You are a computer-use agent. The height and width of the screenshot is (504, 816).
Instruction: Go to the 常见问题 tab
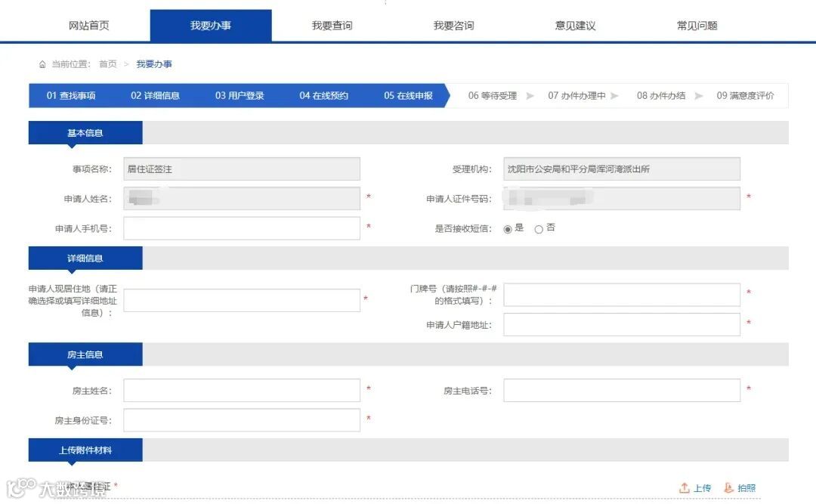(x=697, y=26)
